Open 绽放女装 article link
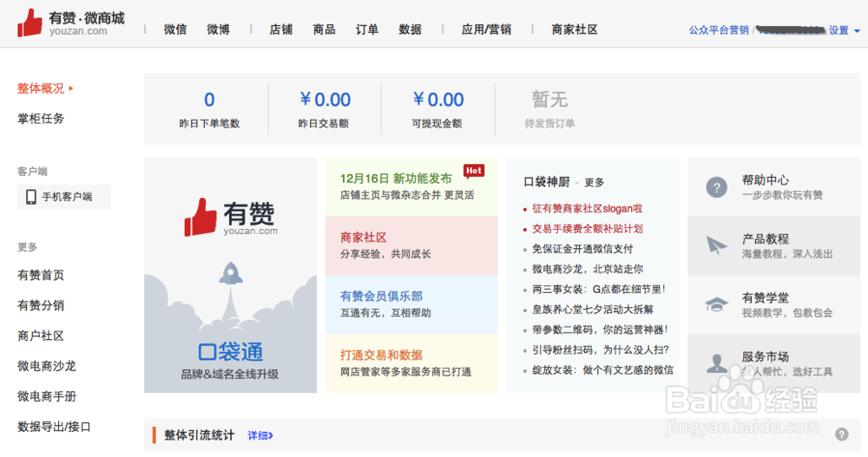 [x=603, y=370]
